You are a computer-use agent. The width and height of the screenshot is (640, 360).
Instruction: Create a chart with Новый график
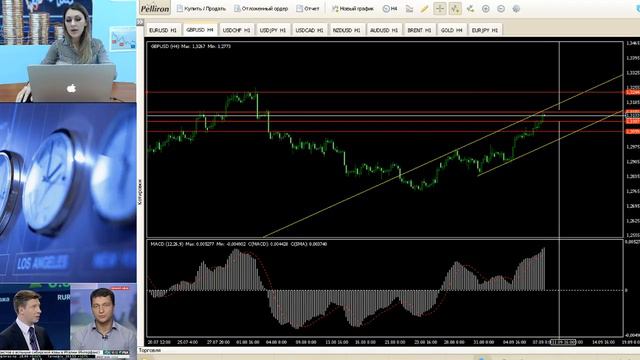[x=352, y=8]
